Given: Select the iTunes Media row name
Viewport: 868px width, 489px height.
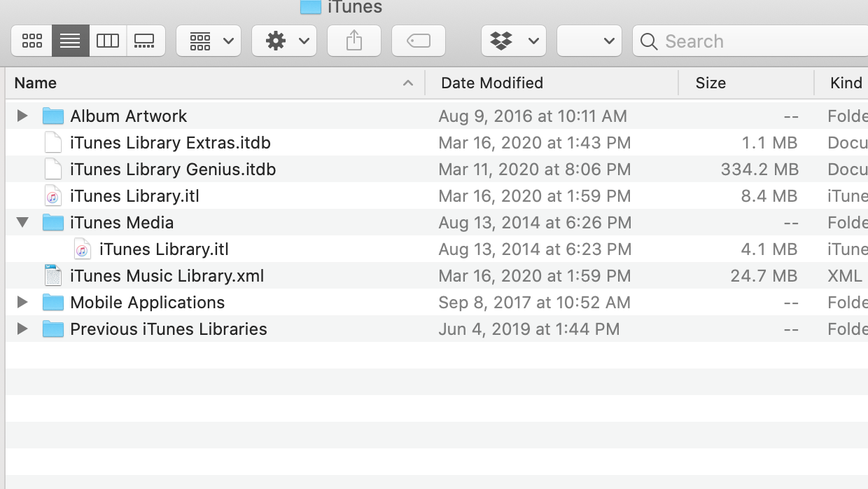Looking at the screenshot, I should (x=122, y=222).
